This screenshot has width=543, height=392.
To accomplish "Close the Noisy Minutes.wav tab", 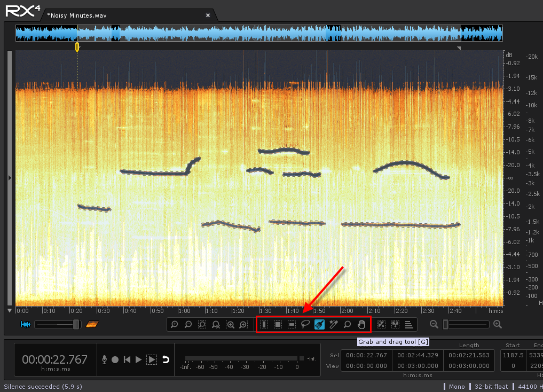I will point(208,15).
